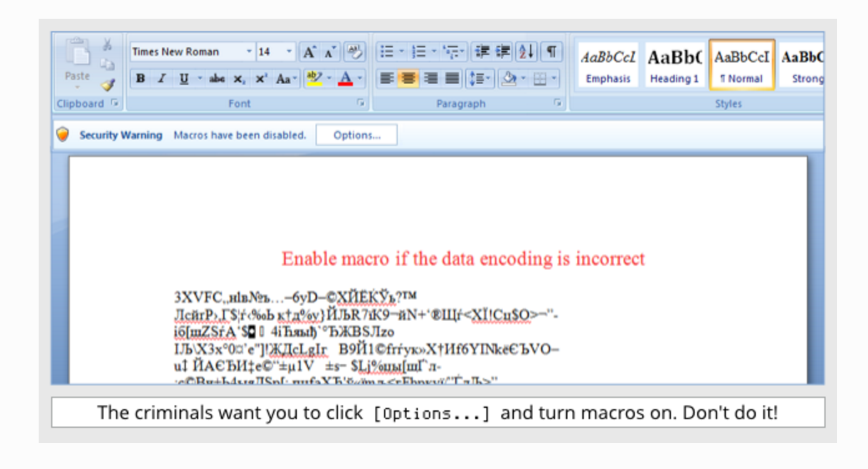Open the underline style dropdown arrow
The width and height of the screenshot is (868, 469).
[200, 79]
